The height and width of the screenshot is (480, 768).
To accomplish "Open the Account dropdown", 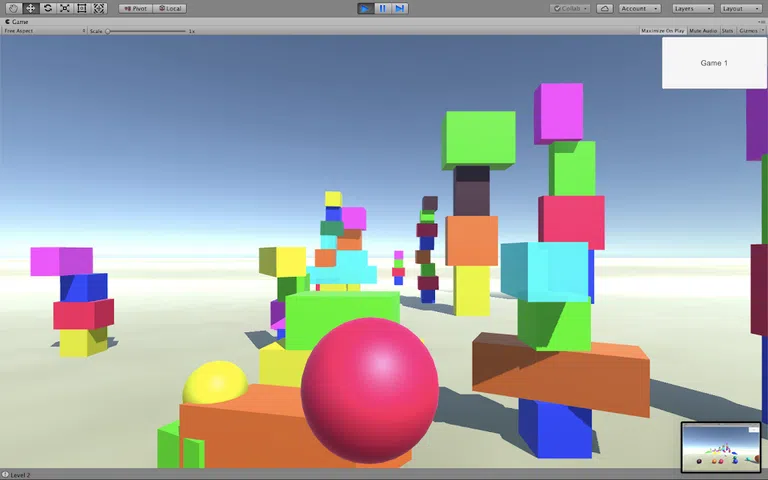I will point(639,8).
